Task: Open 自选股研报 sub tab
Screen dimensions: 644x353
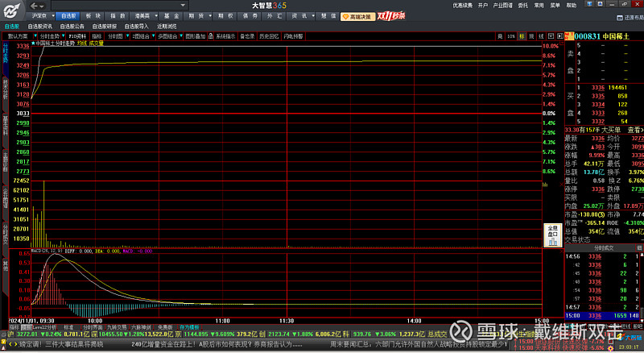Action: pyautogui.click(x=105, y=27)
